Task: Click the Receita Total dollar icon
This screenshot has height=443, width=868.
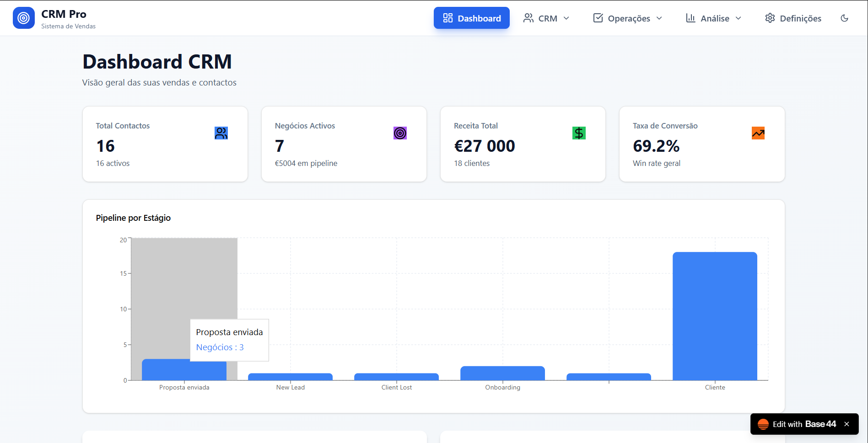Action: click(579, 133)
